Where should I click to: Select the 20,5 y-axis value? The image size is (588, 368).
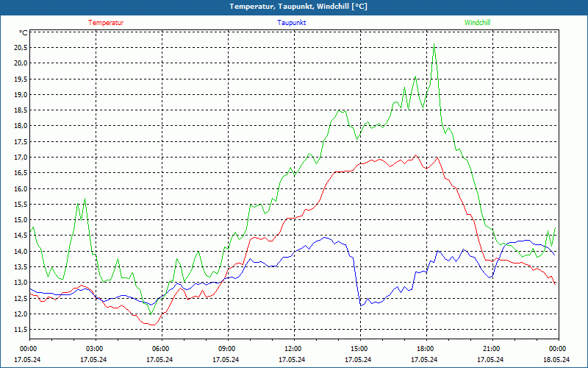pos(21,47)
